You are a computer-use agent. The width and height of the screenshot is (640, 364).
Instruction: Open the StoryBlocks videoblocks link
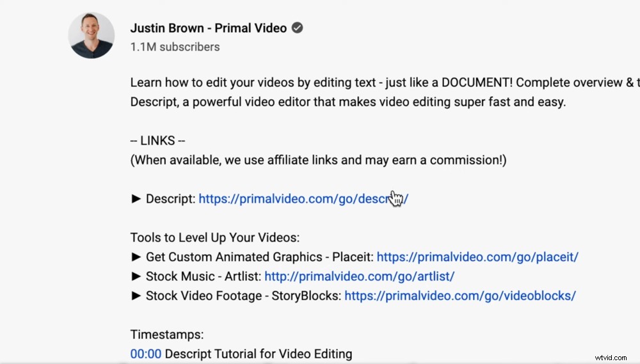[x=460, y=296]
